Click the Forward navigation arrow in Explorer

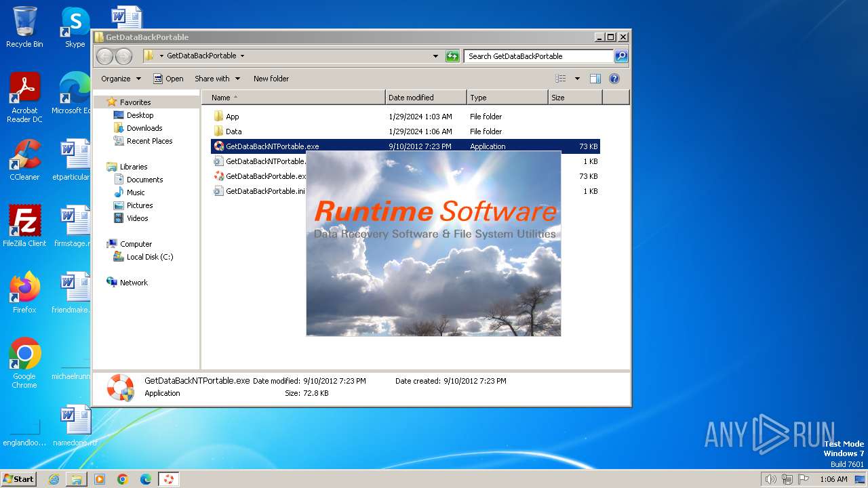click(123, 56)
